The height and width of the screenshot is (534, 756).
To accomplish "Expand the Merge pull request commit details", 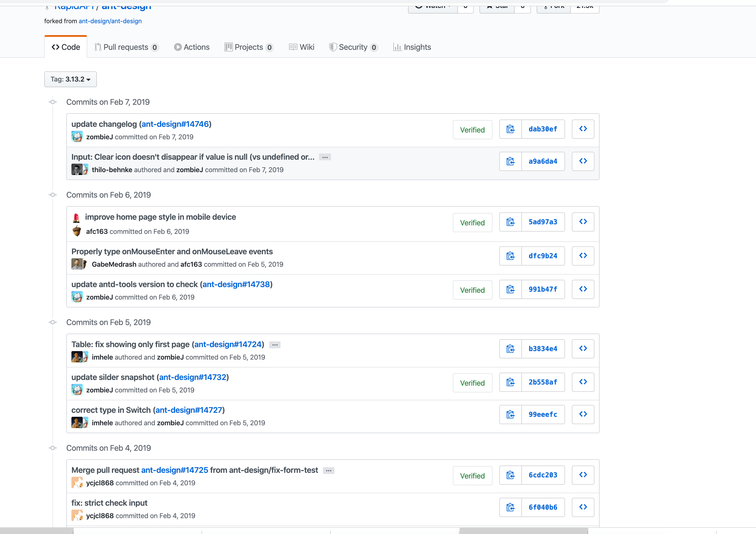I will click(x=328, y=471).
